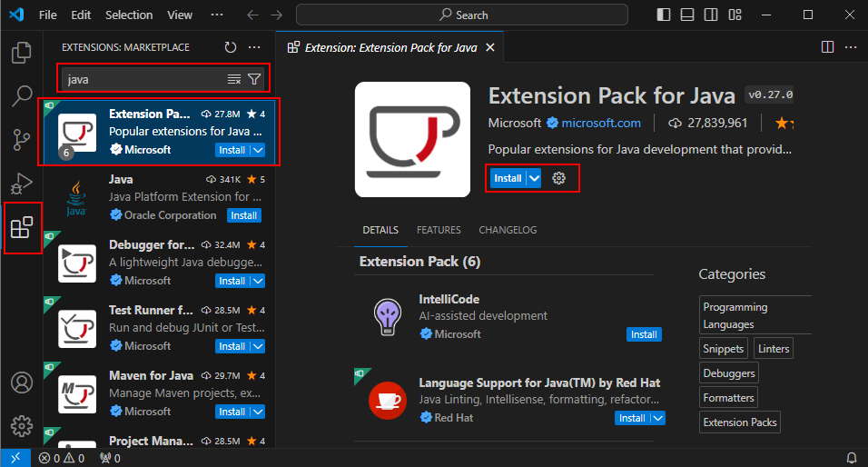Open the File menu
868x467 pixels.
tap(47, 15)
